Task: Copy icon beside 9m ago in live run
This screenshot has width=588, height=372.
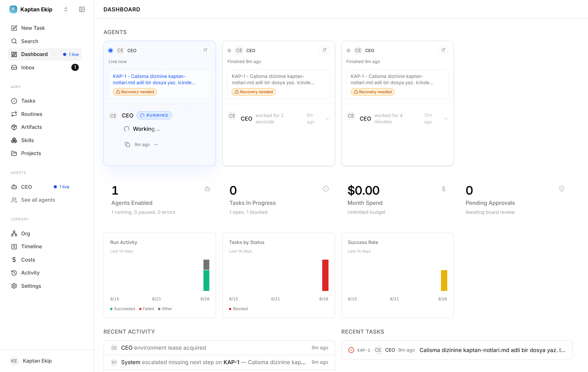Action: pos(127,144)
